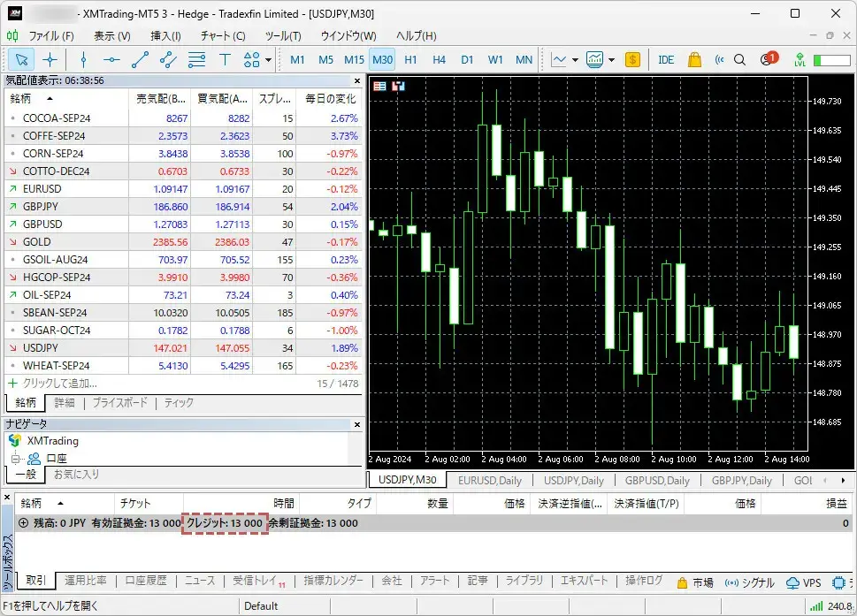The height and width of the screenshot is (616, 857).
Task: Switch Navigator to お気に入り tab
Action: point(77,474)
